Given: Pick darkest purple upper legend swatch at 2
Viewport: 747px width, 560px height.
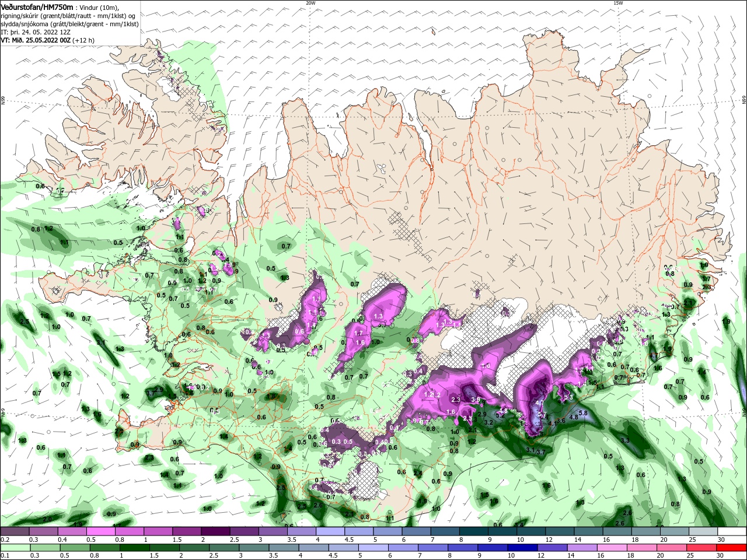Looking at the screenshot, I should (215, 531).
